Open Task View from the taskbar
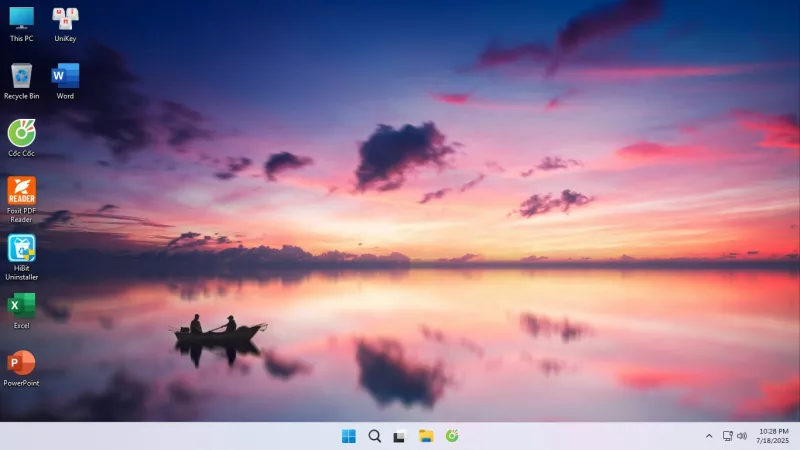Screen dimensions: 800x450 point(400,436)
